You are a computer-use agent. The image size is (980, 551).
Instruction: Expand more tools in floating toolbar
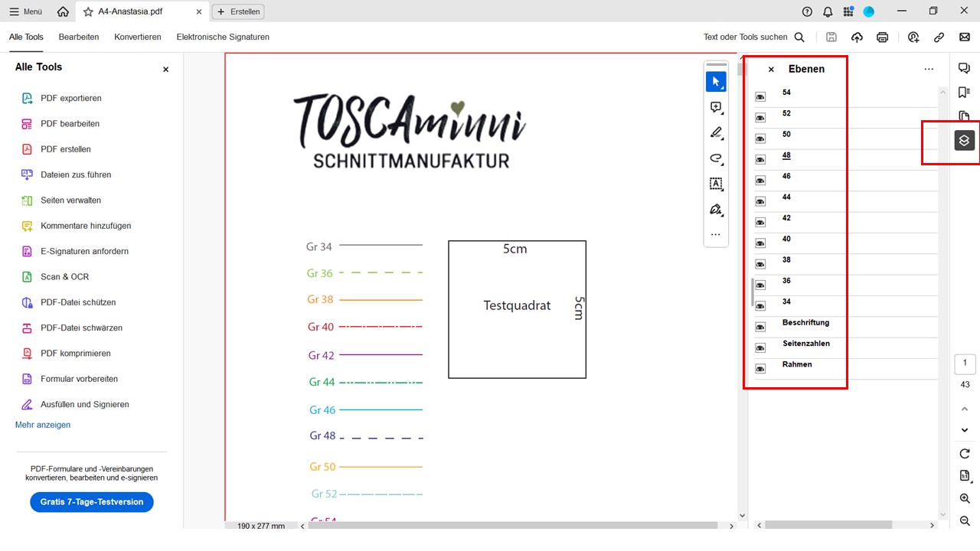click(x=716, y=235)
